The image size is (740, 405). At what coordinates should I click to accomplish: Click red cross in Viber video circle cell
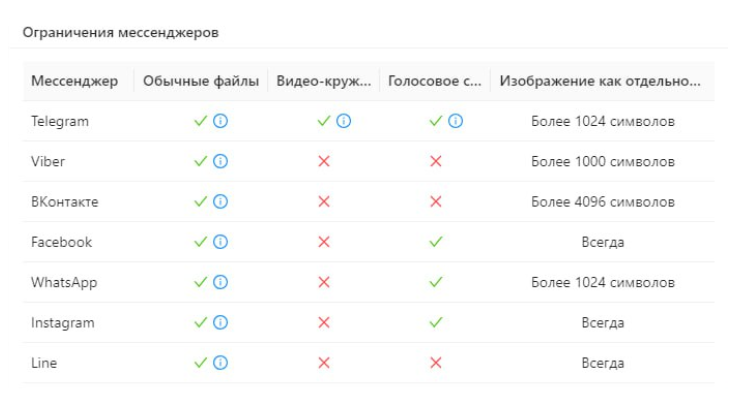pos(323,161)
